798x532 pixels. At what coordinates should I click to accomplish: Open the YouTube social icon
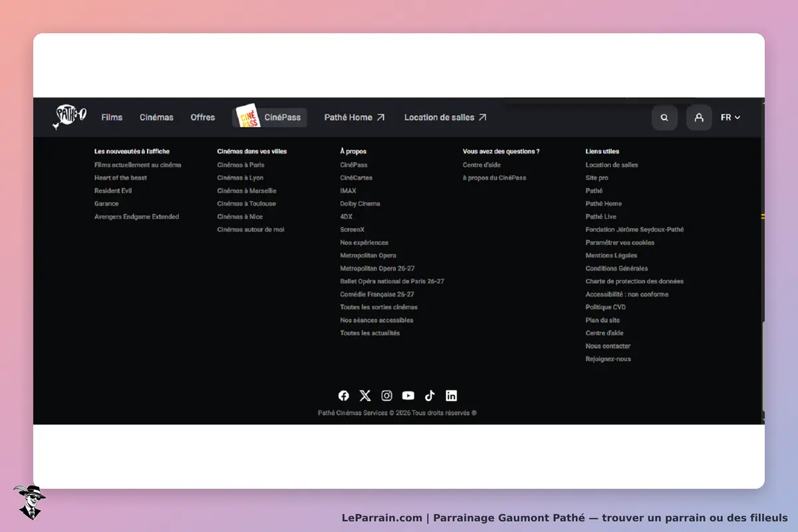point(408,396)
